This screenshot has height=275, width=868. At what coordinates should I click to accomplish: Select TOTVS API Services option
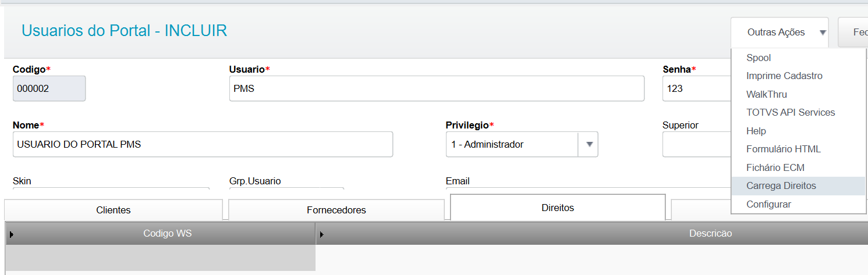pyautogui.click(x=791, y=112)
